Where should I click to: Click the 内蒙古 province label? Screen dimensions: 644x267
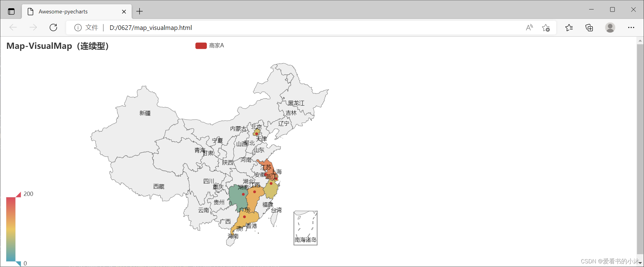coord(238,129)
